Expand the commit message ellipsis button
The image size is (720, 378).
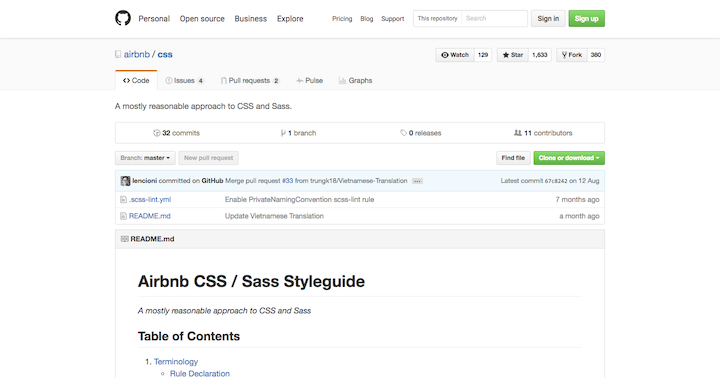pyautogui.click(x=417, y=181)
